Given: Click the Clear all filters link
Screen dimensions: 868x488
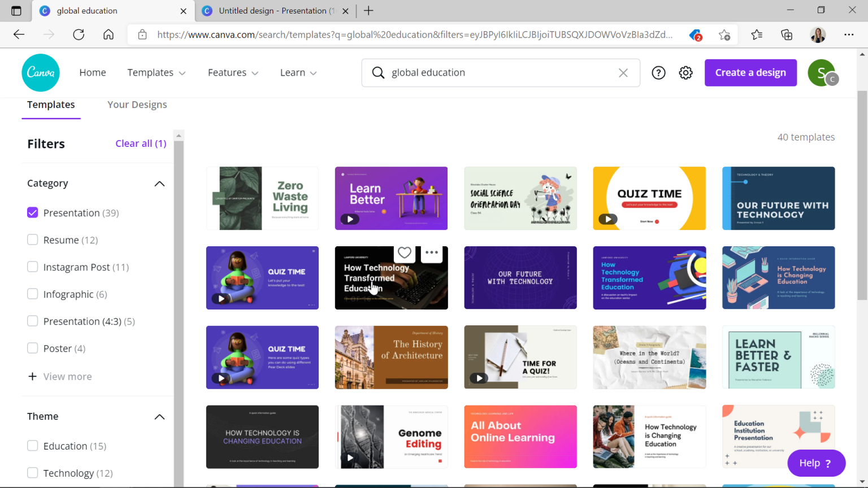Looking at the screenshot, I should 141,143.
